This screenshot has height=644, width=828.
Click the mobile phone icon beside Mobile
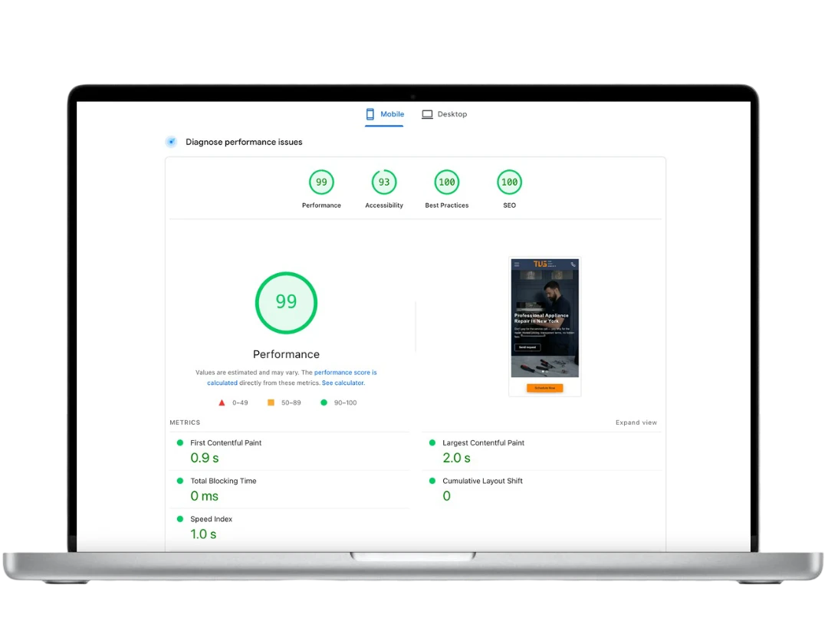370,113
